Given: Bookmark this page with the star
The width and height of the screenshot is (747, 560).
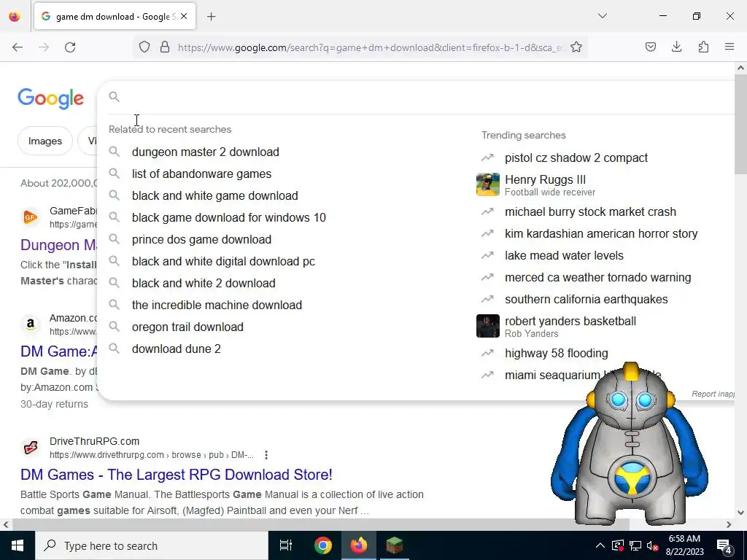Looking at the screenshot, I should click(x=576, y=47).
